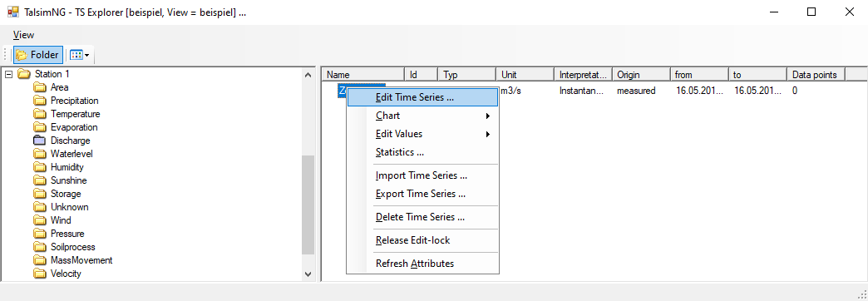The width and height of the screenshot is (868, 301).
Task: Open the View menu
Action: pyautogui.click(x=23, y=35)
